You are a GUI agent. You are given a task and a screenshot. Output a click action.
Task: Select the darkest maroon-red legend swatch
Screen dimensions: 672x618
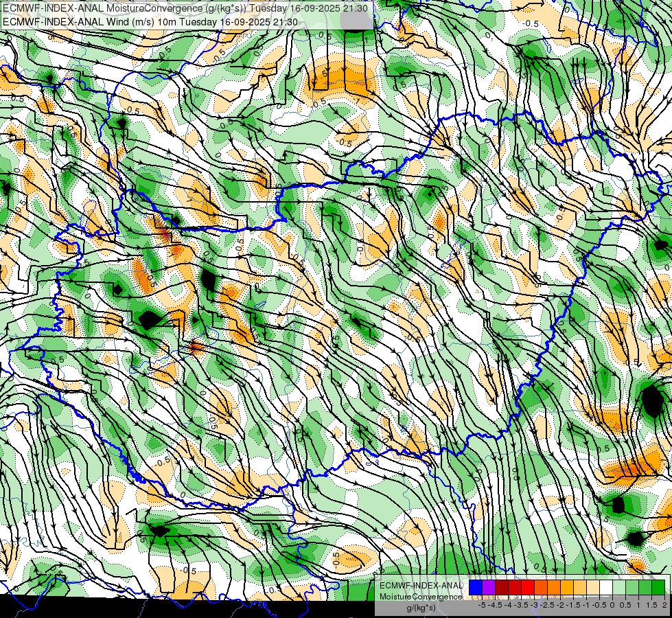tap(502, 588)
